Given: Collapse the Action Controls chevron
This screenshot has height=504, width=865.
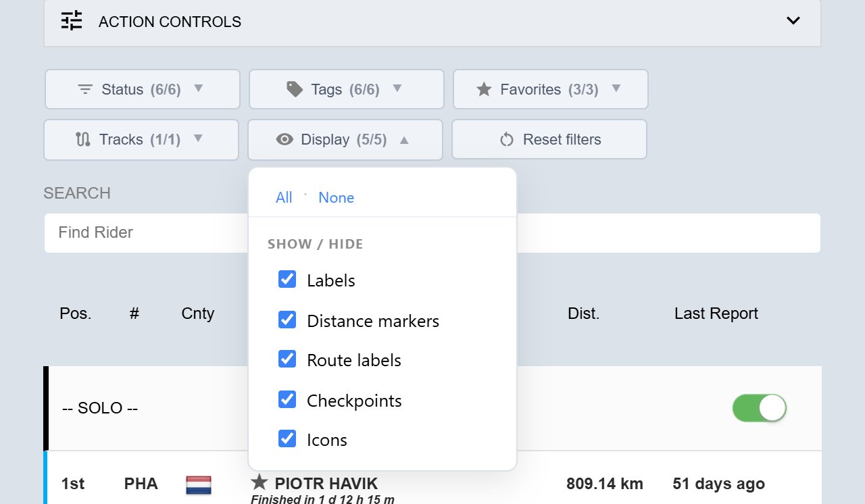Looking at the screenshot, I should coord(793,21).
